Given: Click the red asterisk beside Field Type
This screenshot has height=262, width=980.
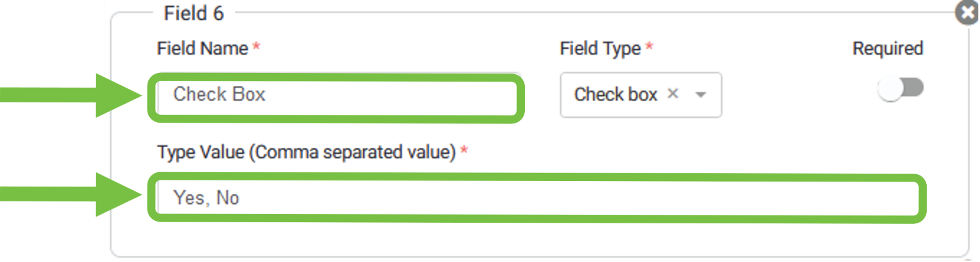Looking at the screenshot, I should pos(649,47).
